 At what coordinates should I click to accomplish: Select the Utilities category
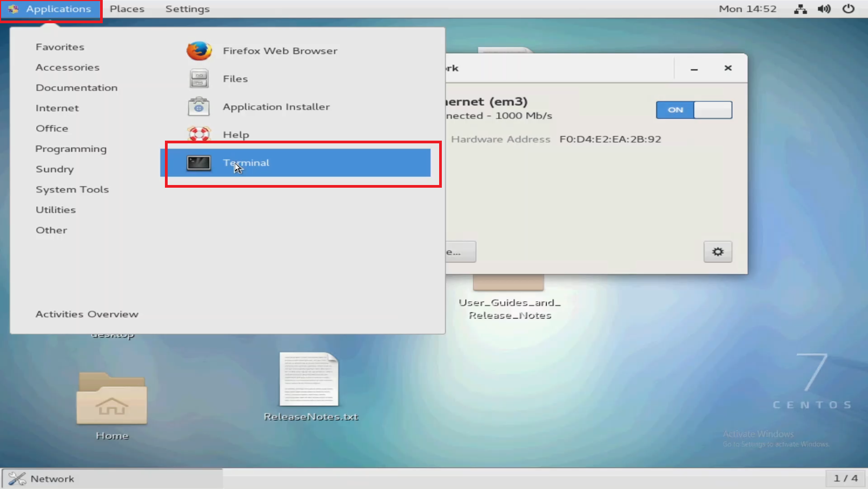(56, 210)
